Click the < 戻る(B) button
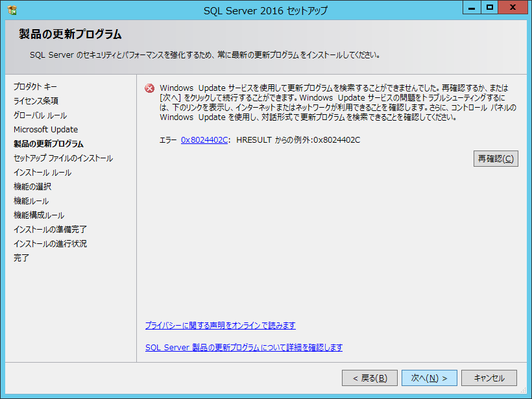 [x=369, y=378]
